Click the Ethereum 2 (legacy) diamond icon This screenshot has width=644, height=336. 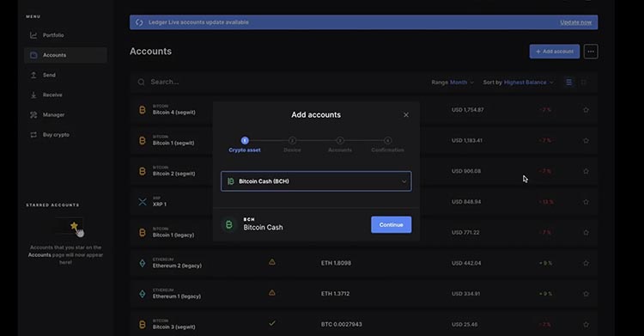tap(143, 263)
